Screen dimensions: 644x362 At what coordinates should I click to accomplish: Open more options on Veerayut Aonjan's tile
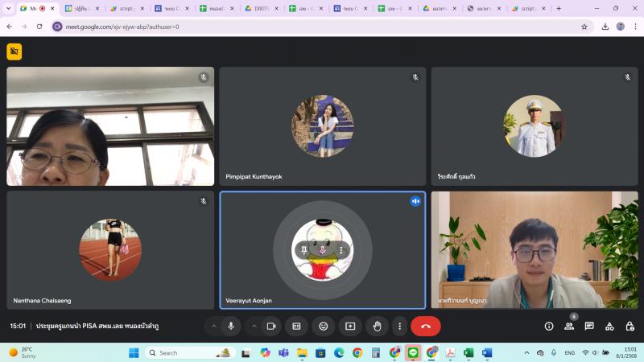[341, 250]
